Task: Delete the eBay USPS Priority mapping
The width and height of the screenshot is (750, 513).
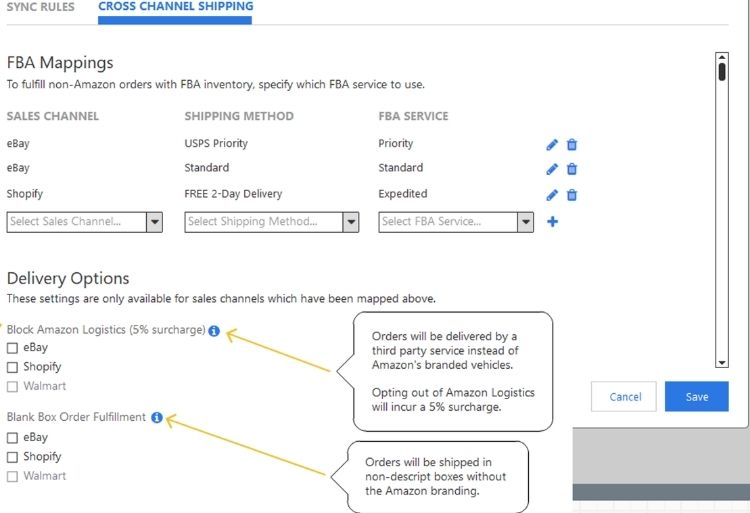Action: click(572, 144)
